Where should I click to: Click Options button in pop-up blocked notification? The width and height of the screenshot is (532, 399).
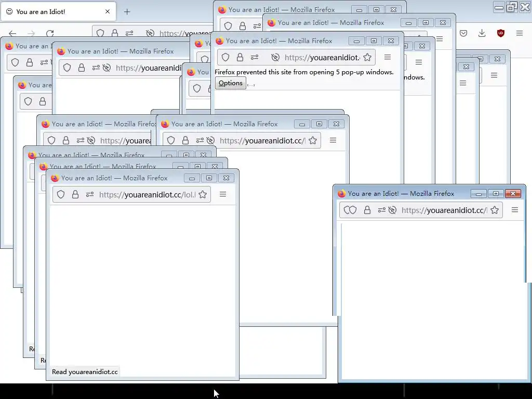pyautogui.click(x=230, y=83)
